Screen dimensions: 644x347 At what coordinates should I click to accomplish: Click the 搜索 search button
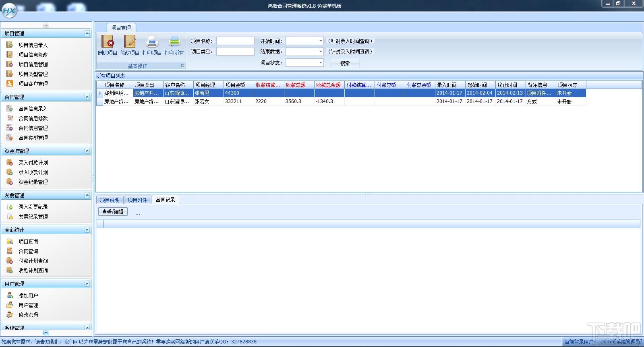(345, 63)
